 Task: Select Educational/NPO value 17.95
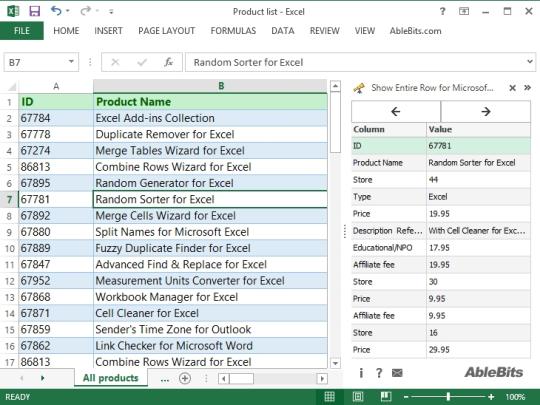coord(479,248)
